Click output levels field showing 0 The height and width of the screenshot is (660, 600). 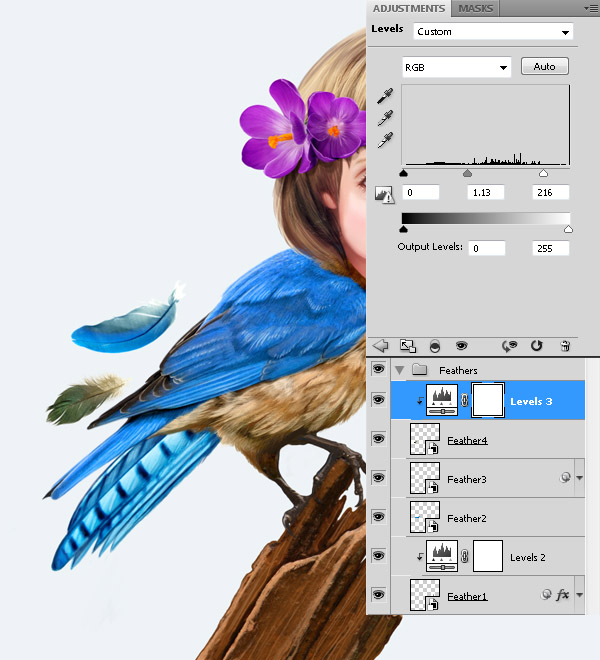pos(487,248)
